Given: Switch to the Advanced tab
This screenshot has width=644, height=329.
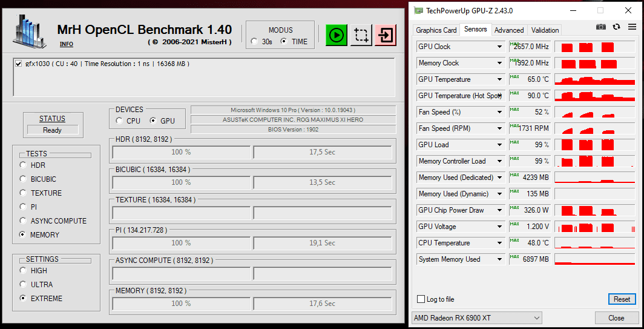Looking at the screenshot, I should [509, 30].
